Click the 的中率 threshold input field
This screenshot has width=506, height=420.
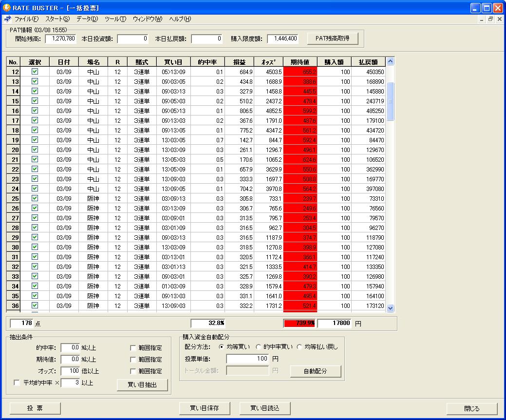tap(70, 348)
